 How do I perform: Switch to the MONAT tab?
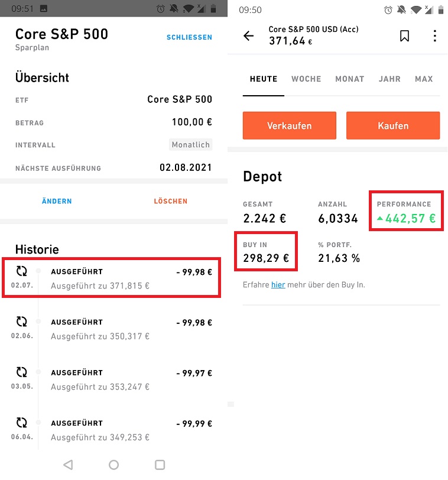[x=350, y=79]
